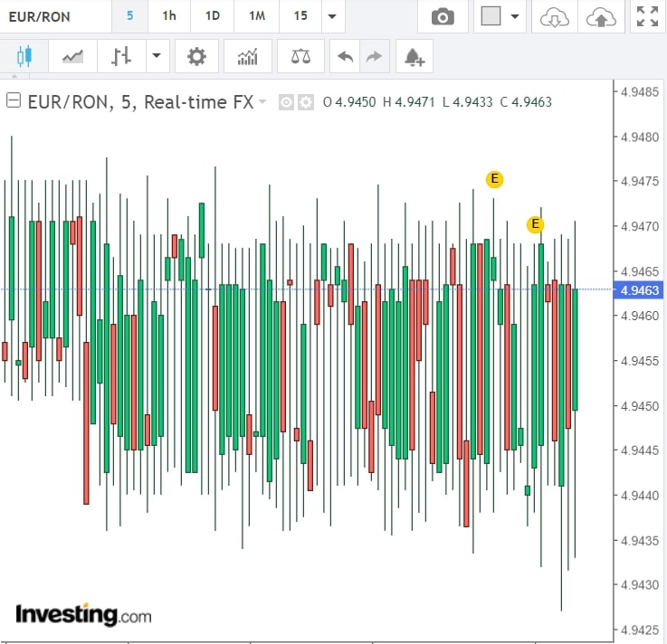
Task: Select the candlestick chart type icon
Action: click(24, 57)
